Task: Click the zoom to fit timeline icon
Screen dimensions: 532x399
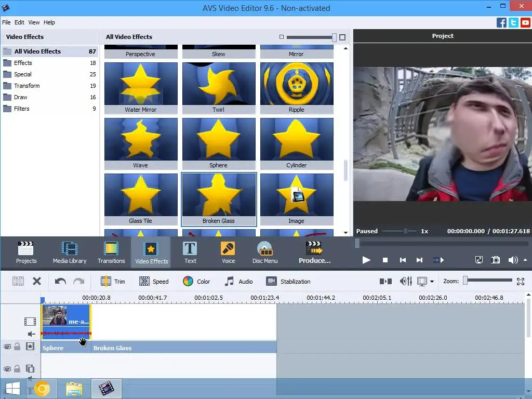Action: (x=521, y=281)
